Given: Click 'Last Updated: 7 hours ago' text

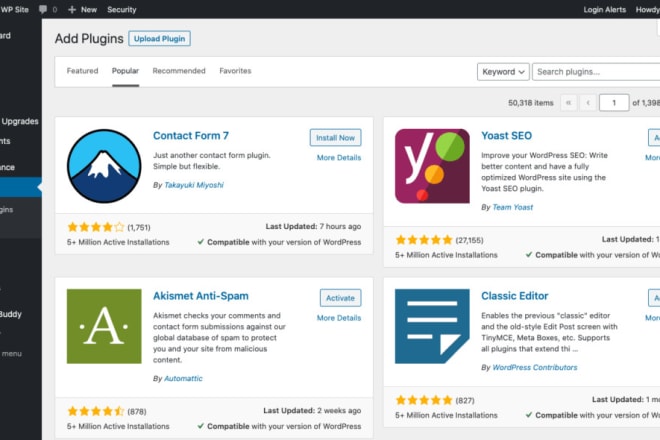Looking at the screenshot, I should coord(313,227).
